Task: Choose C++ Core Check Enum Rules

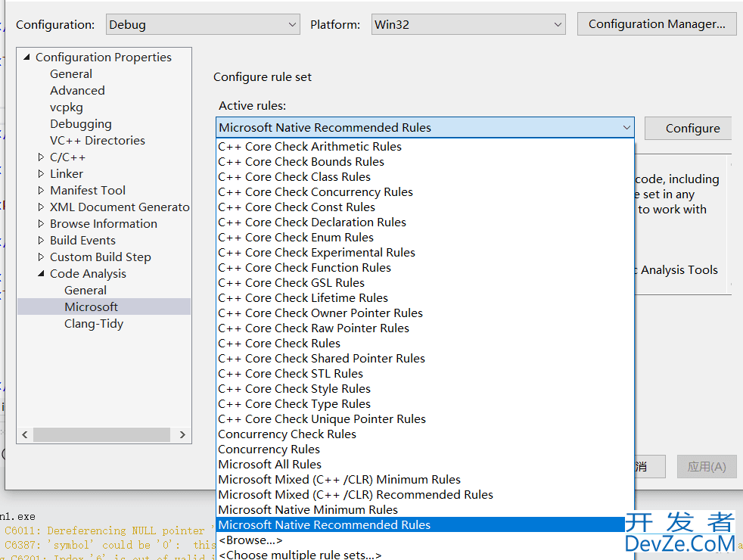Action: pyautogui.click(x=424, y=238)
